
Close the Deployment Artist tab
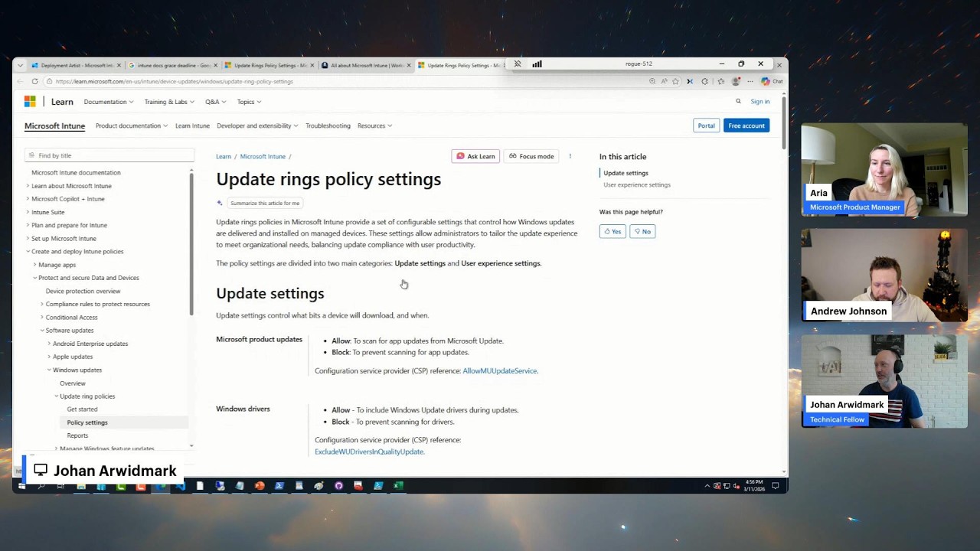pos(119,65)
